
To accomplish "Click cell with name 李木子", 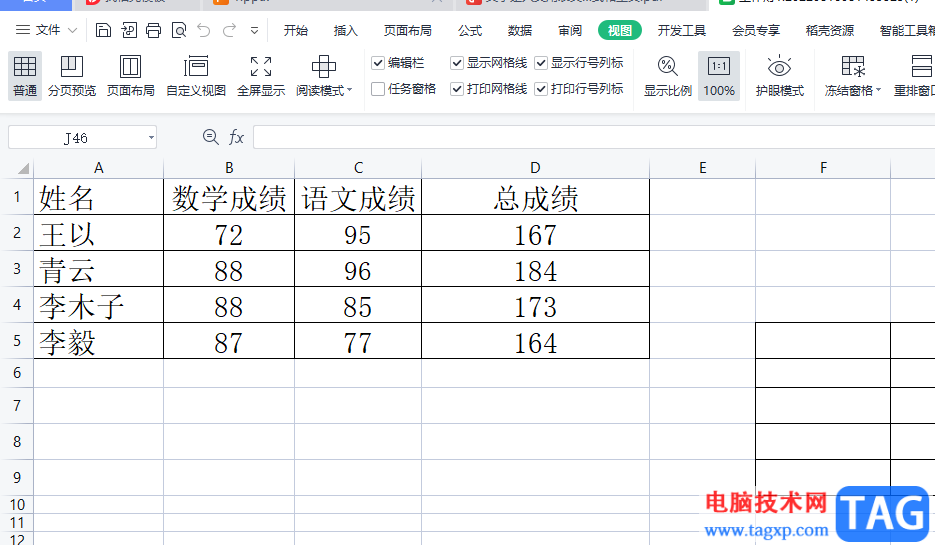I will tap(98, 305).
